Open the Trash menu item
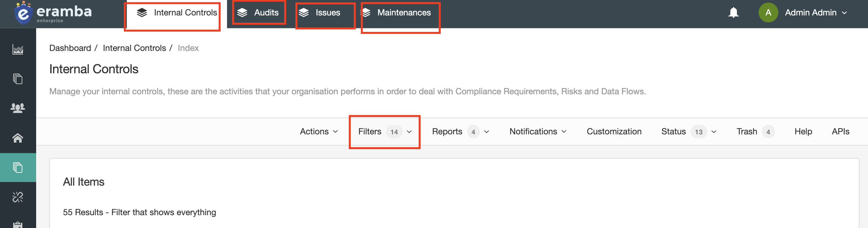This screenshot has height=228, width=868. tap(755, 132)
